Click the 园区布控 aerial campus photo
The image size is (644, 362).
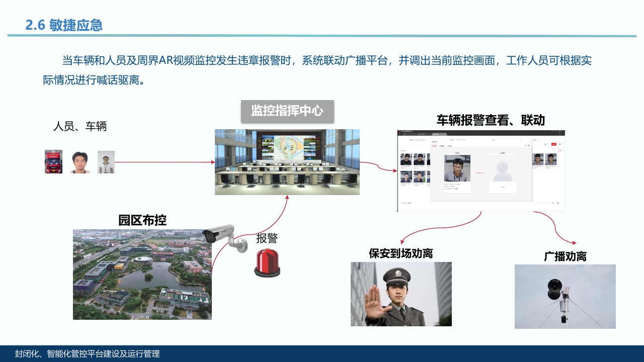(x=142, y=275)
